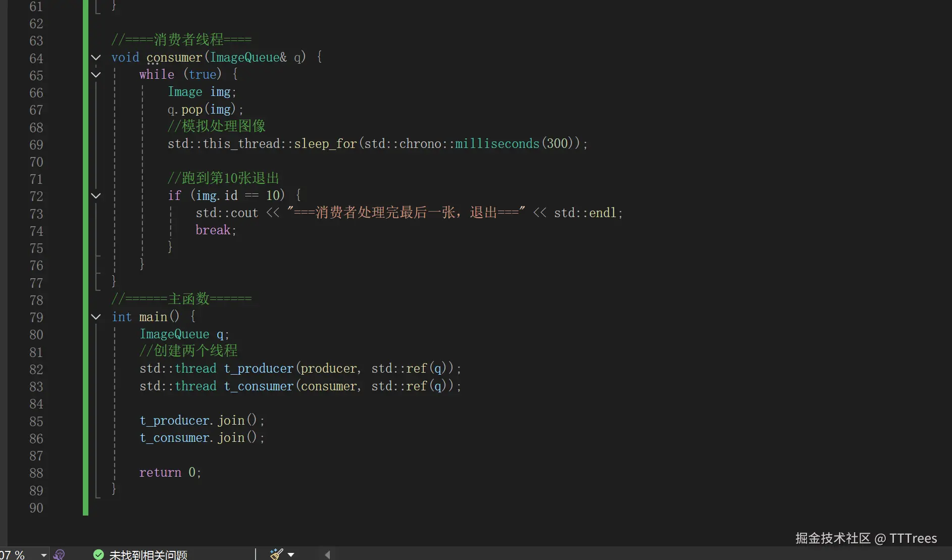Screen dimensions: 952x560
Task: Click the sleep_for call on line 69
Action: [326, 144]
